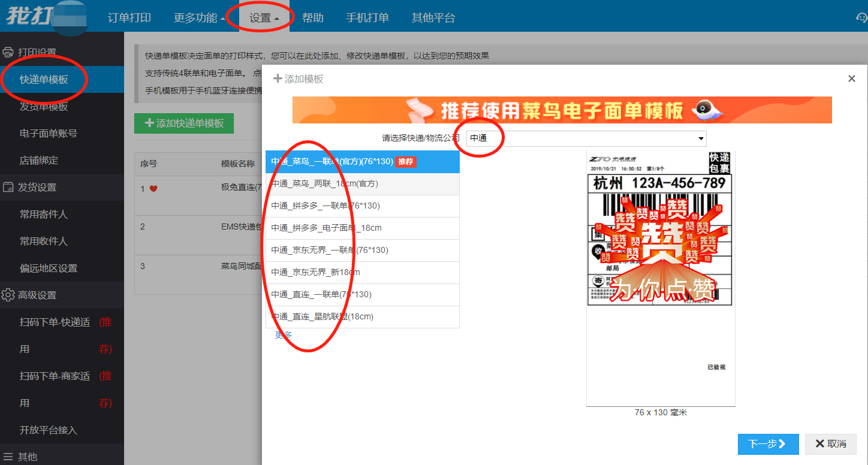Select template 中通_京东无界_新18cm
This screenshot has width=868, height=465.
point(363,273)
